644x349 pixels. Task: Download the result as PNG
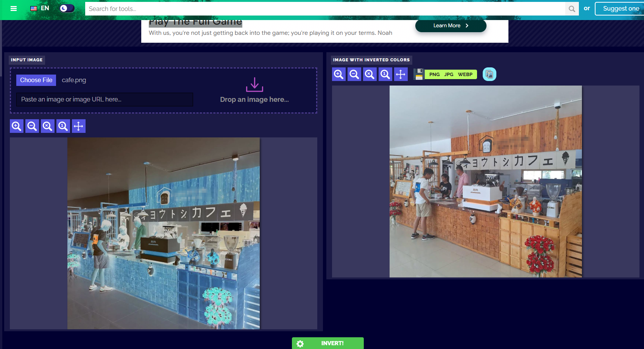(x=434, y=75)
